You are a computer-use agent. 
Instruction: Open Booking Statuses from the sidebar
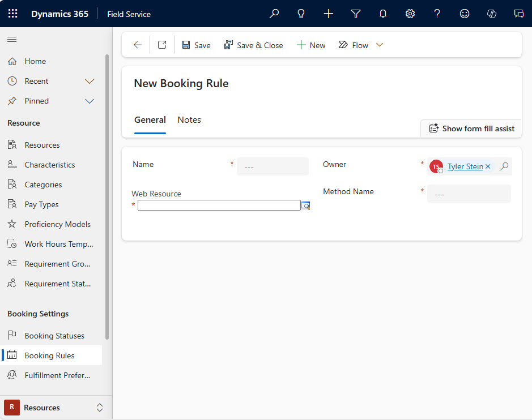click(56, 335)
